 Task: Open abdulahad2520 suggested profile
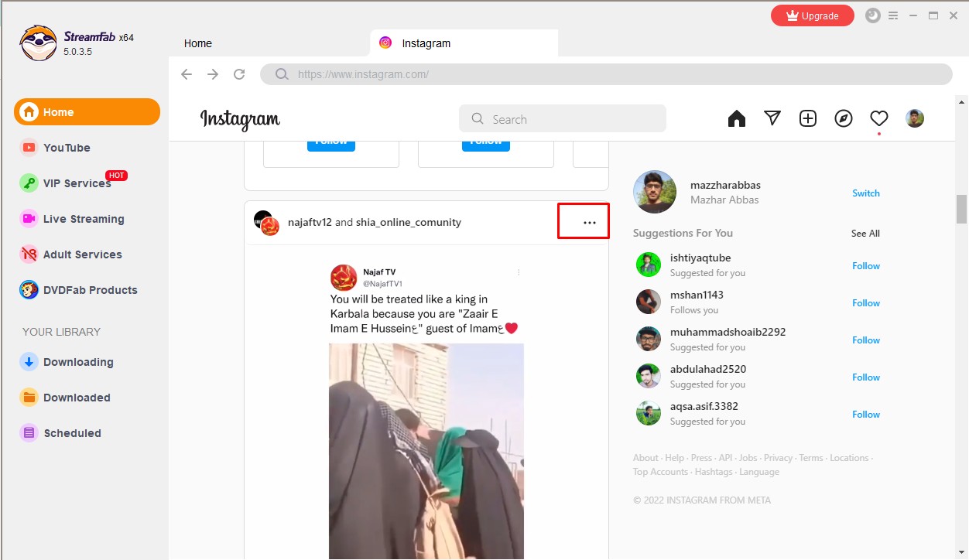point(708,370)
